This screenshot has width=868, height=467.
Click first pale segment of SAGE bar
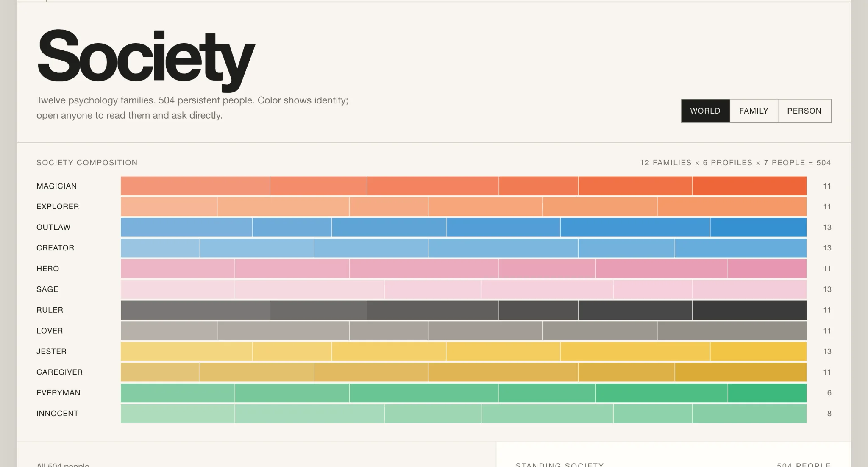coord(178,289)
